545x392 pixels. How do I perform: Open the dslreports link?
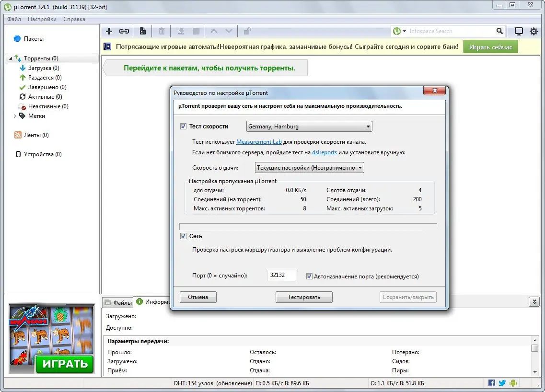[325, 152]
